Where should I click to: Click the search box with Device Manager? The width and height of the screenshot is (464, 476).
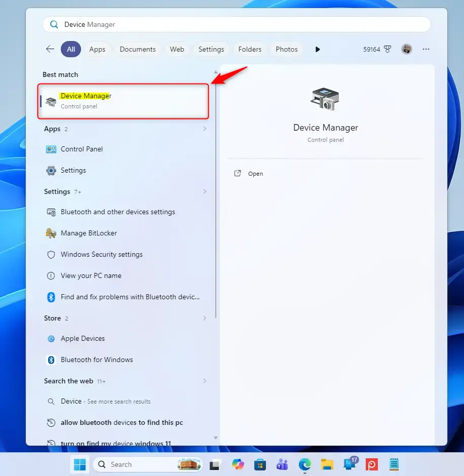coord(237,24)
